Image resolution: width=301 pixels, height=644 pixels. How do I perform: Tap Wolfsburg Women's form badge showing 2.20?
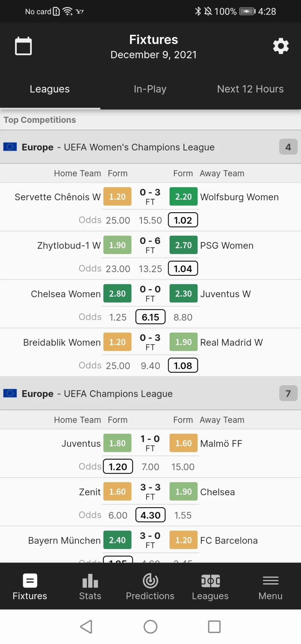(183, 197)
